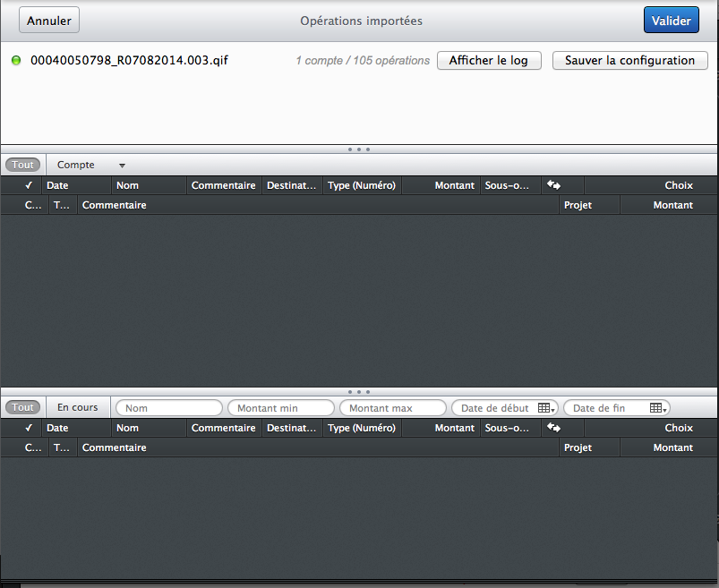719x588 pixels.
Task: Click lower table Choix column header
Action: pyautogui.click(x=651, y=428)
